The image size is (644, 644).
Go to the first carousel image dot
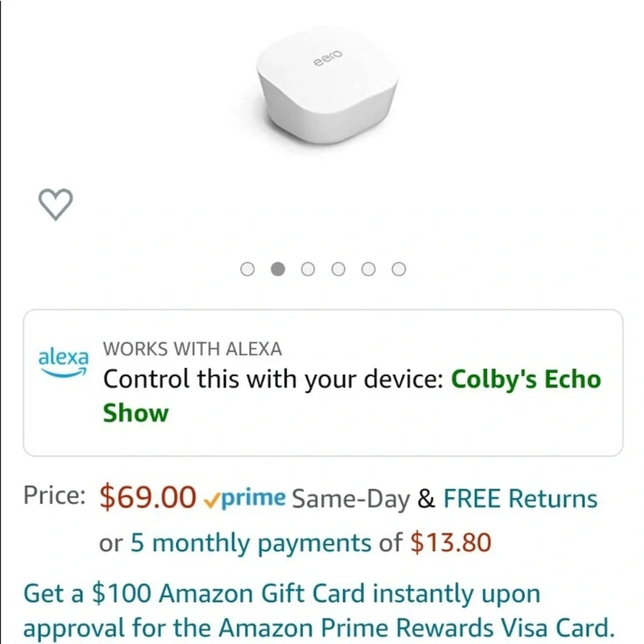[x=247, y=269]
